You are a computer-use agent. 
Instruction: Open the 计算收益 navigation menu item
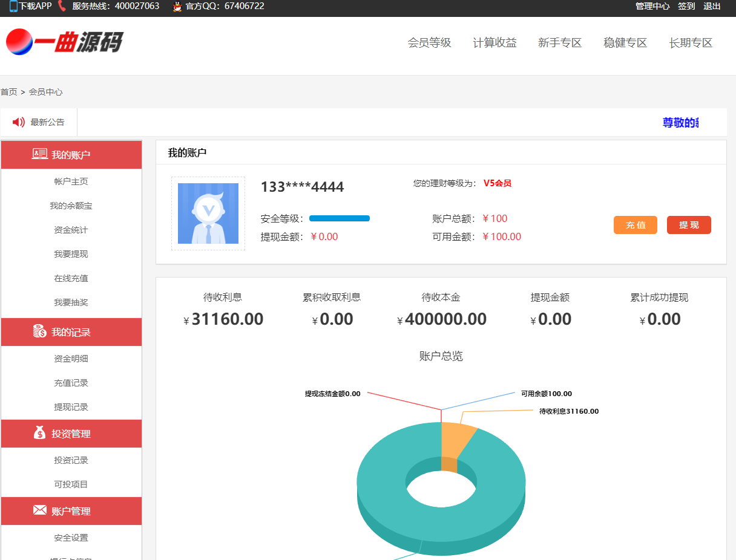tap(495, 43)
